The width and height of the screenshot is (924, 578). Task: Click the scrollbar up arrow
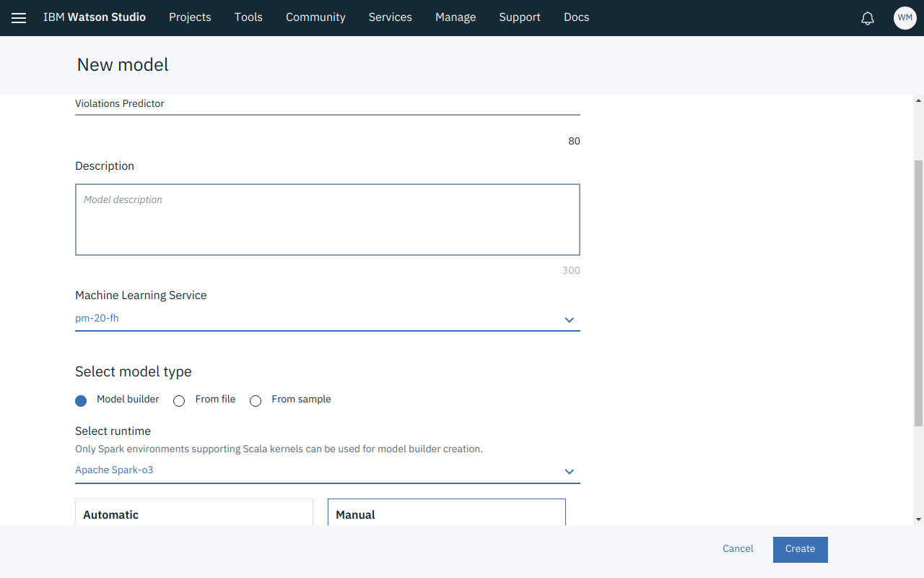click(918, 100)
